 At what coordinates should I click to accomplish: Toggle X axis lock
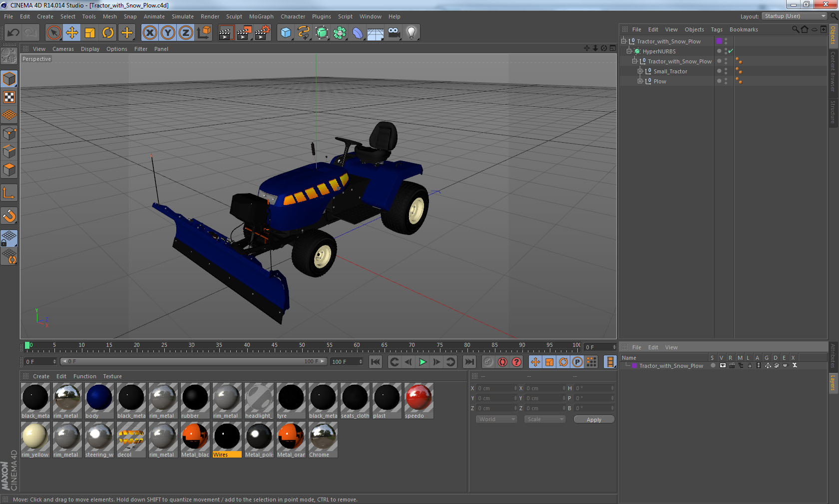[x=149, y=33]
